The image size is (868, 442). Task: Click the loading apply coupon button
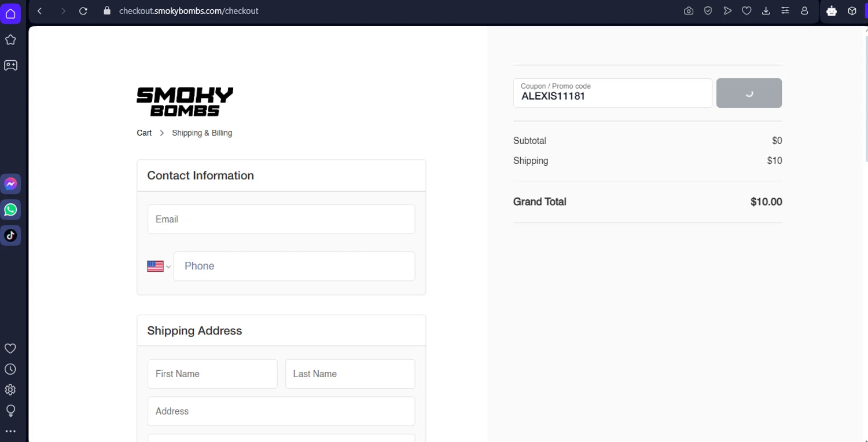[749, 93]
